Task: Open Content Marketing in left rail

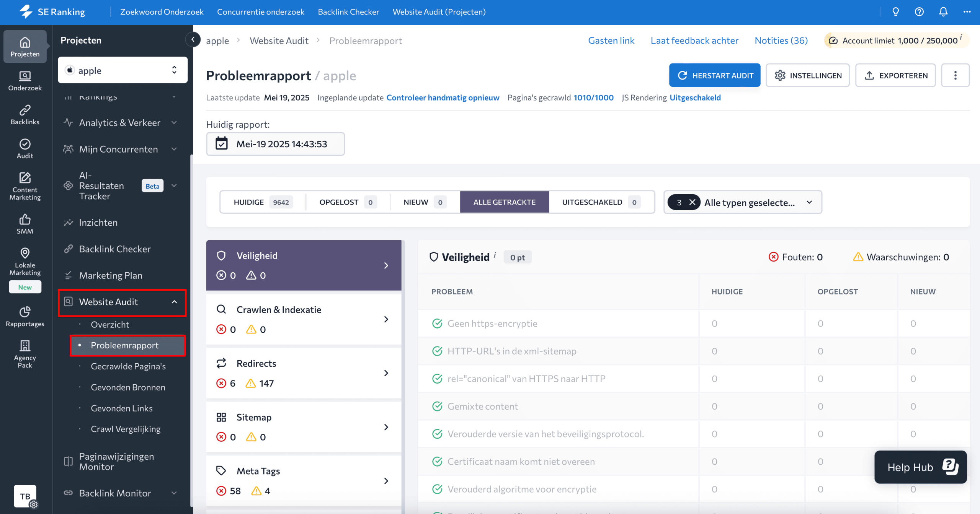Action: [x=25, y=186]
